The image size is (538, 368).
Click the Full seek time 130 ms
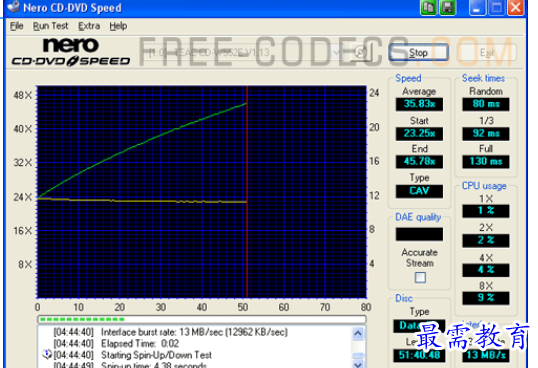click(486, 162)
